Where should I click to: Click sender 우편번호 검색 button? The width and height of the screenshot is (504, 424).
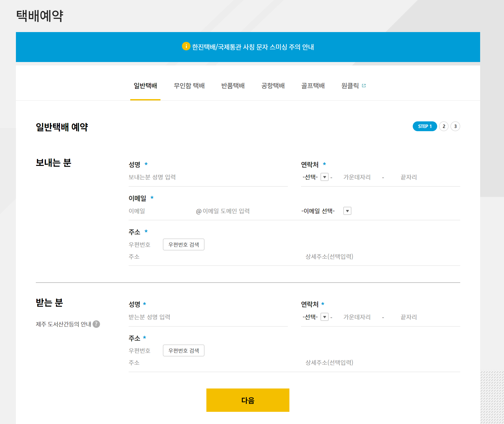(x=184, y=244)
